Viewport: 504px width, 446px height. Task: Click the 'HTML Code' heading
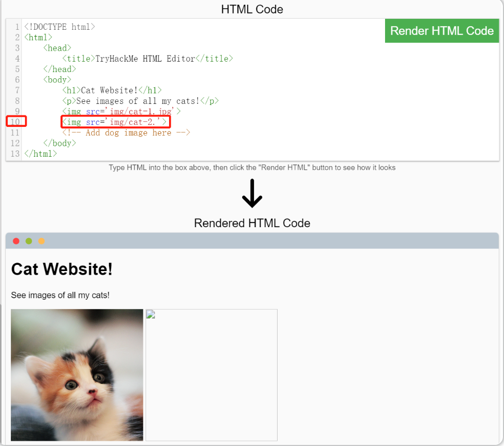tap(252, 9)
